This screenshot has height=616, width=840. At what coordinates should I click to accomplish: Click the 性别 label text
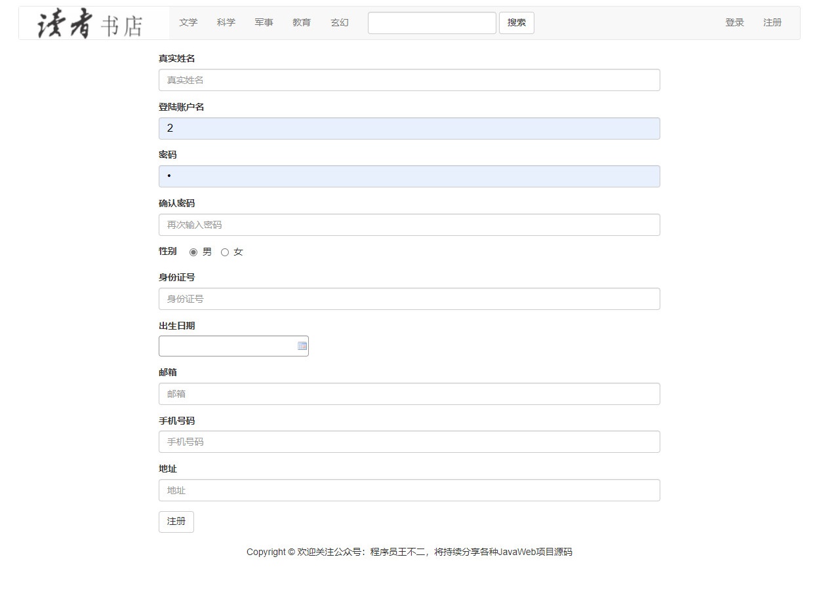coord(168,252)
